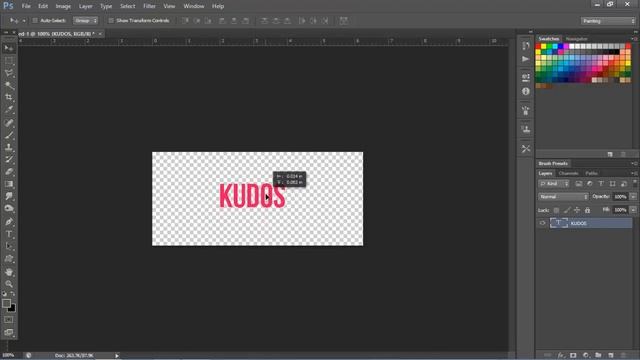The image size is (640, 360).
Task: Open the Swatches panel flyout menu
Action: 634,39
